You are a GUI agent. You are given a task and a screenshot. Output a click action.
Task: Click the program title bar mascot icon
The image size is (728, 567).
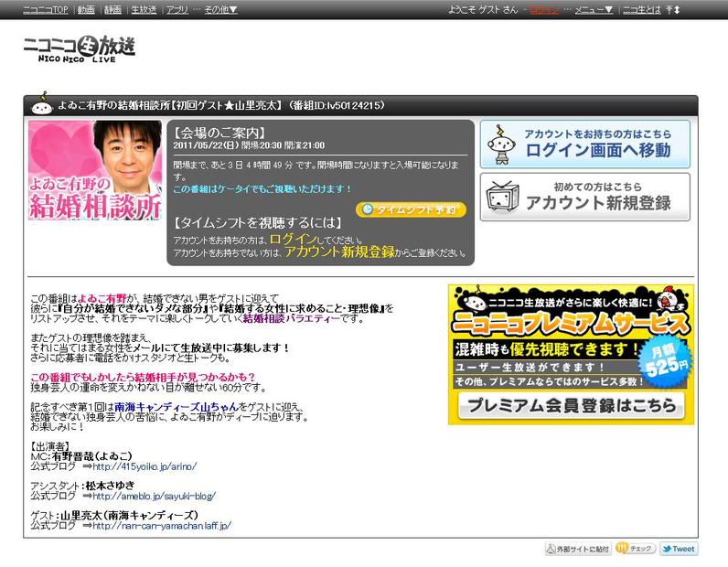pos(42,104)
